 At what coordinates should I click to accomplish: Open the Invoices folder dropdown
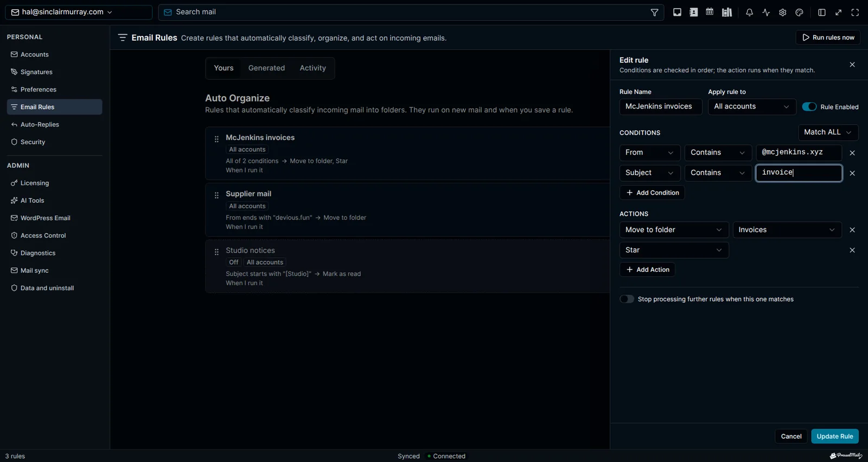pyautogui.click(x=787, y=230)
